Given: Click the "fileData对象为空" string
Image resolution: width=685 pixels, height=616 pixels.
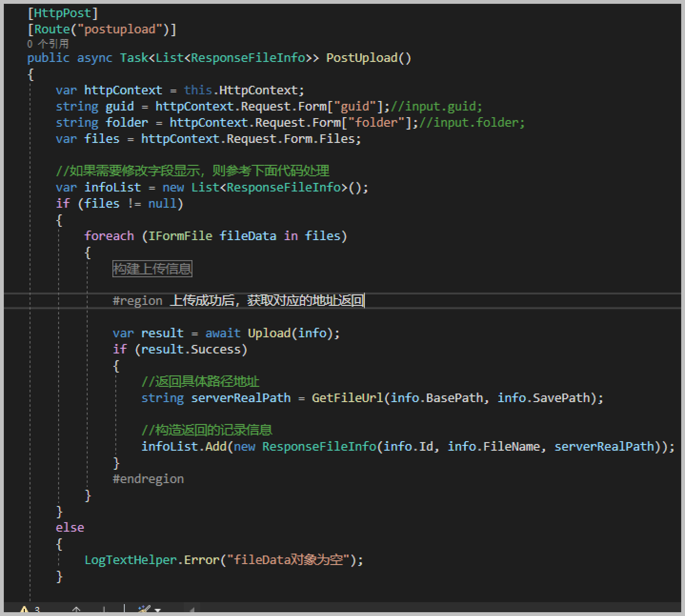Looking at the screenshot, I should [288, 560].
